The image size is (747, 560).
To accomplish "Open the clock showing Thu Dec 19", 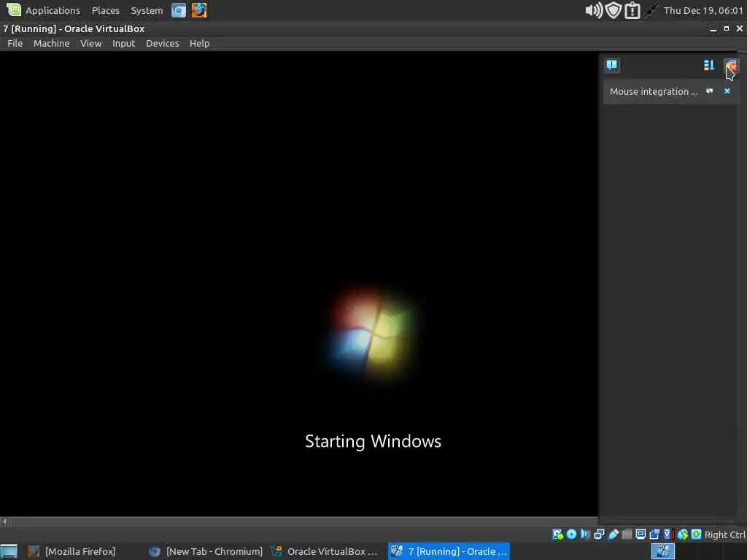I will 703,10.
